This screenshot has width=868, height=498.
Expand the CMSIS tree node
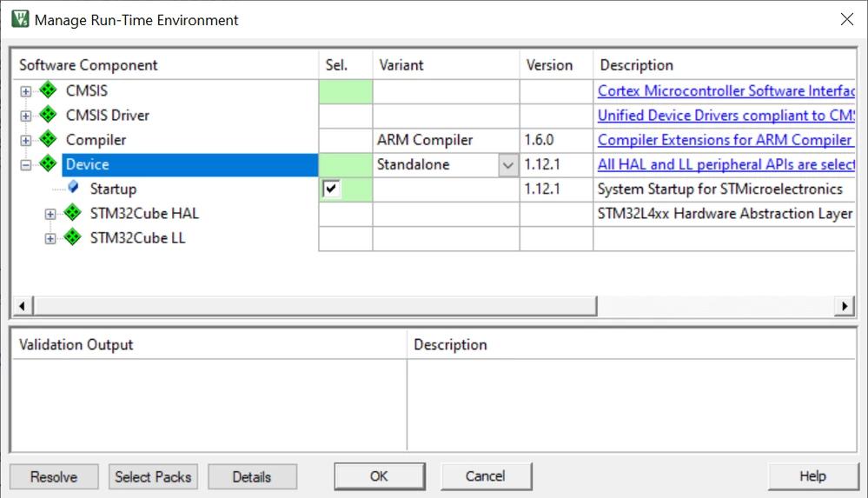25,91
